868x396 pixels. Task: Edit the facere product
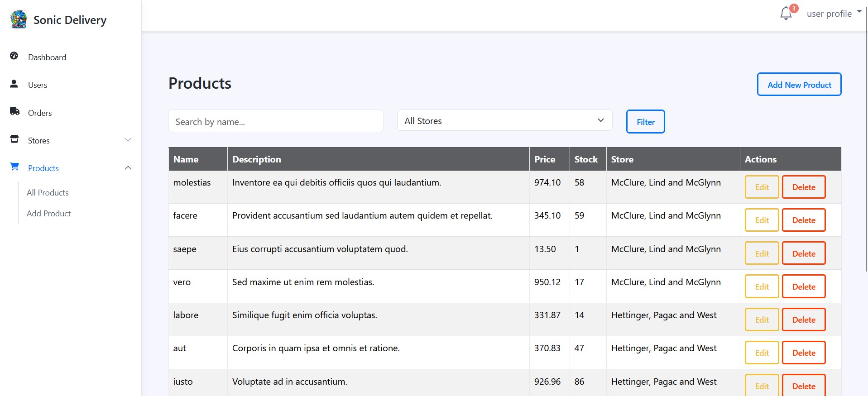762,220
